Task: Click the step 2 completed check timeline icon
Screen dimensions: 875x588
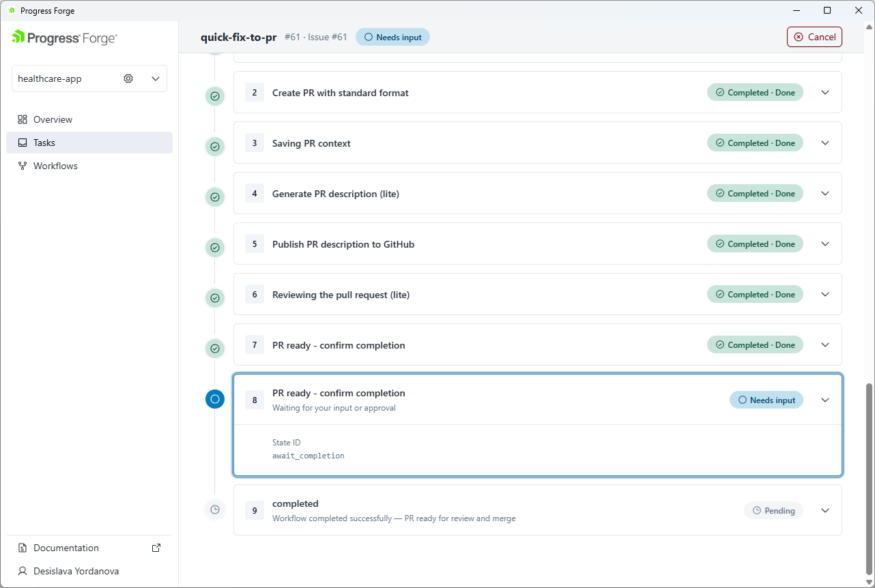Action: (x=215, y=96)
